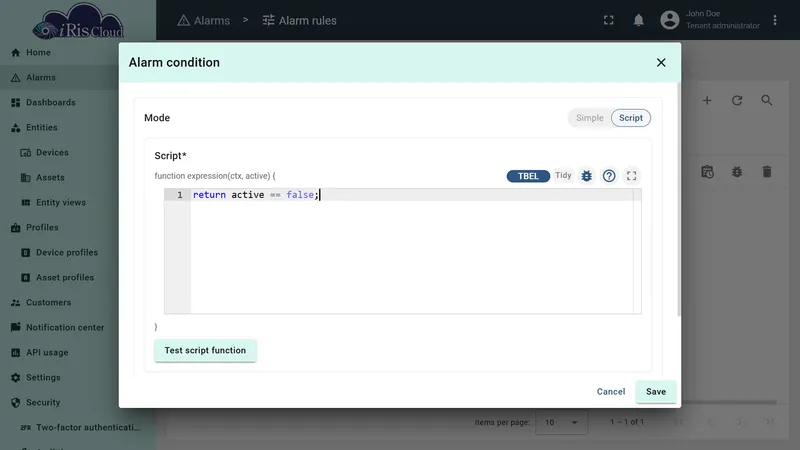Open the schedule calendar icon in rule row
This screenshot has height=450, width=800.
coord(707,172)
